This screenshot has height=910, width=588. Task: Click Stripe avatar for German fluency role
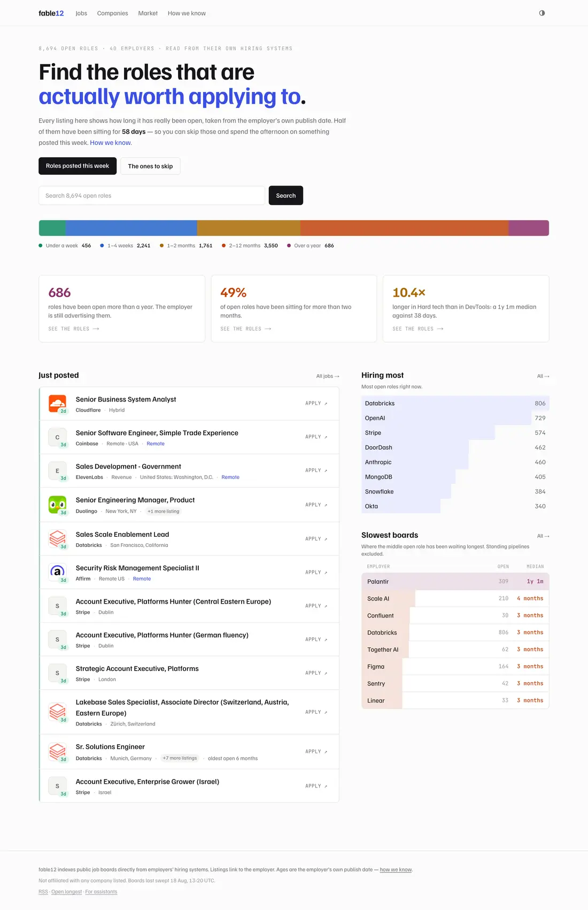click(x=57, y=639)
